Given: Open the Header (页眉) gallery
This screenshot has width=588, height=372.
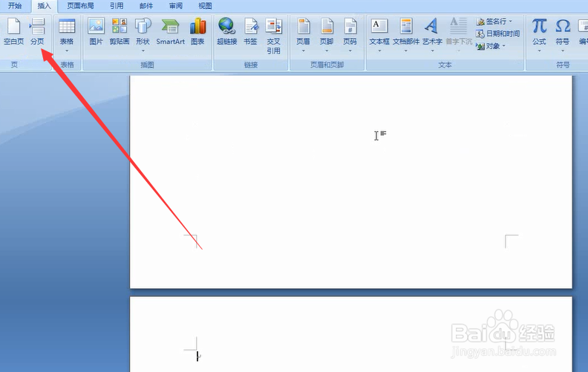Looking at the screenshot, I should [304, 35].
